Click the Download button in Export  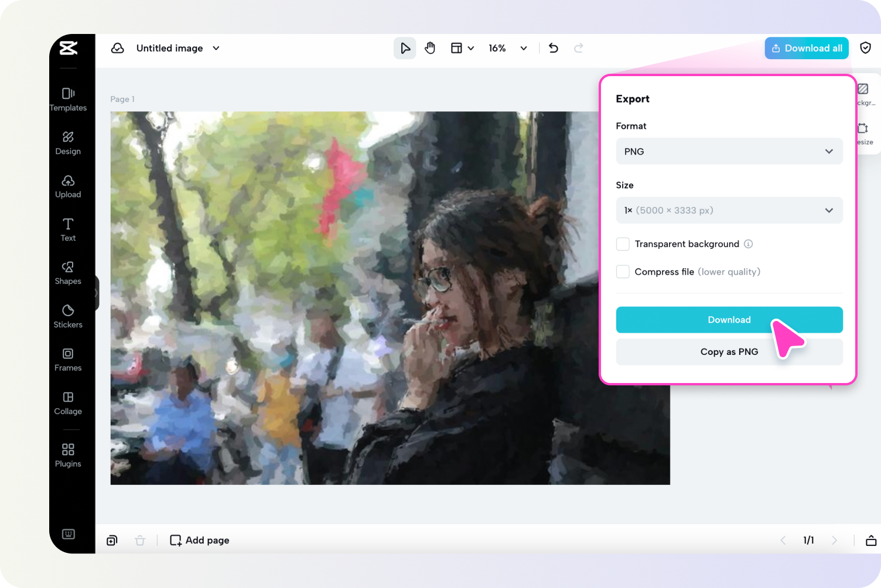click(x=729, y=320)
